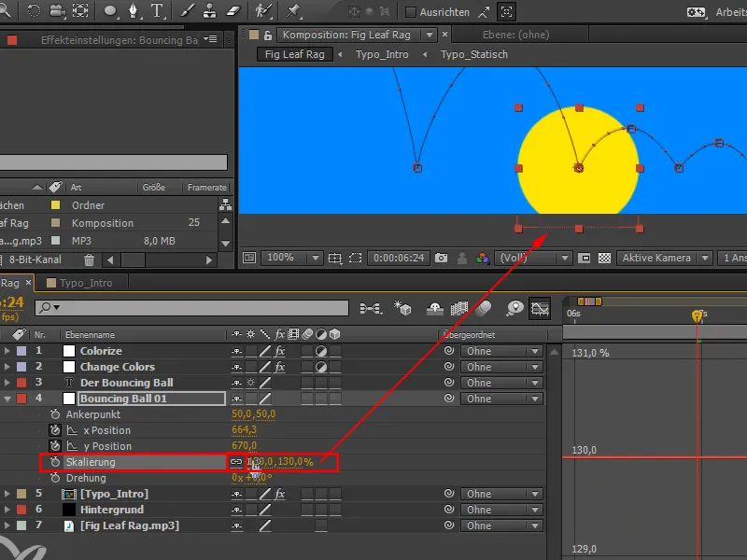Select the Pen tool
Image resolution: width=747 pixels, height=560 pixels.
coord(134,12)
